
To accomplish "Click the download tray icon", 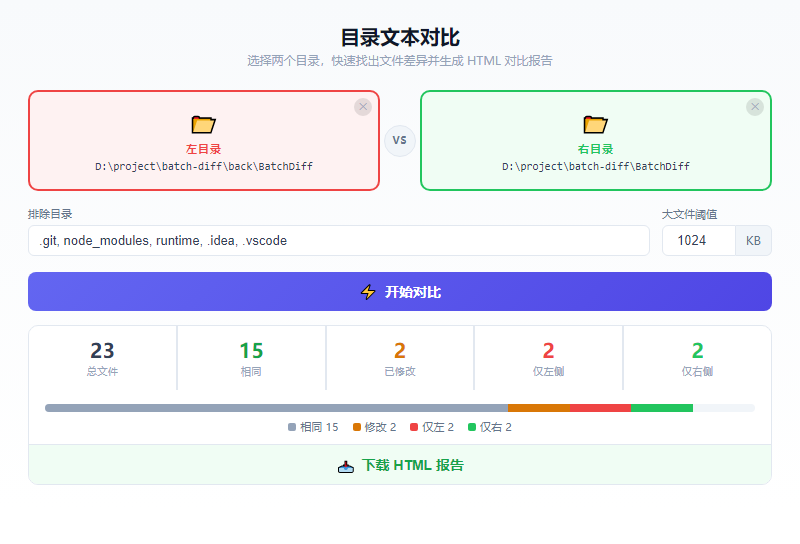I will (x=346, y=466).
